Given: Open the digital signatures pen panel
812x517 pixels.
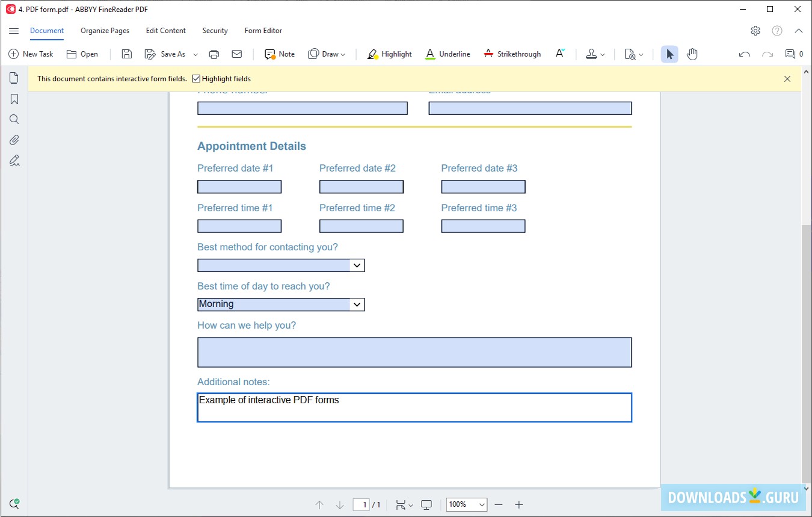Looking at the screenshot, I should coord(14,160).
